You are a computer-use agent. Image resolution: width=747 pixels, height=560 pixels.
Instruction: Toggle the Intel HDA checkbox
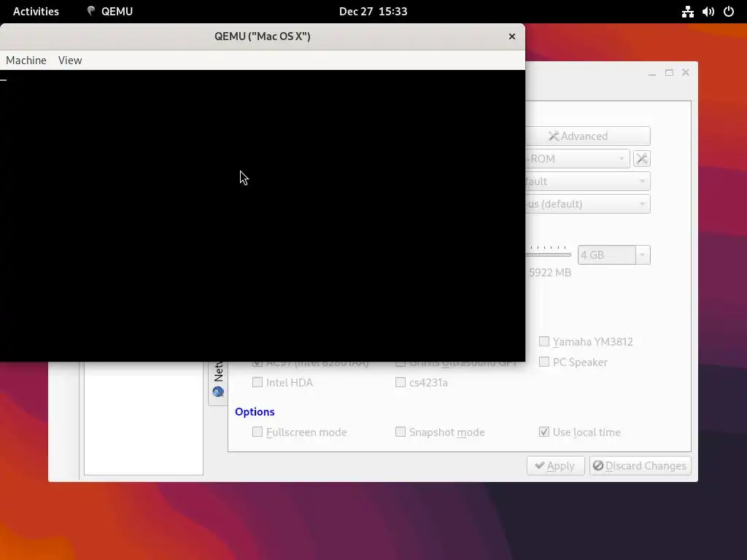pyautogui.click(x=258, y=382)
